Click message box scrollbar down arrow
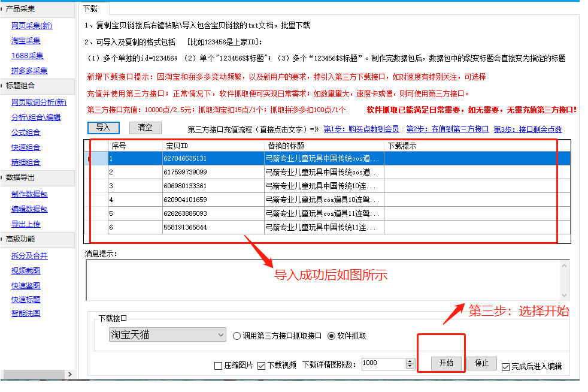 (x=565, y=295)
